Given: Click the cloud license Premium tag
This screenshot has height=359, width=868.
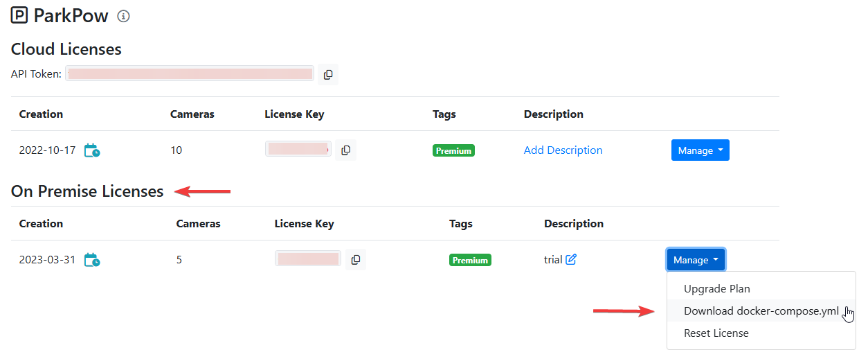Looking at the screenshot, I should click(453, 150).
